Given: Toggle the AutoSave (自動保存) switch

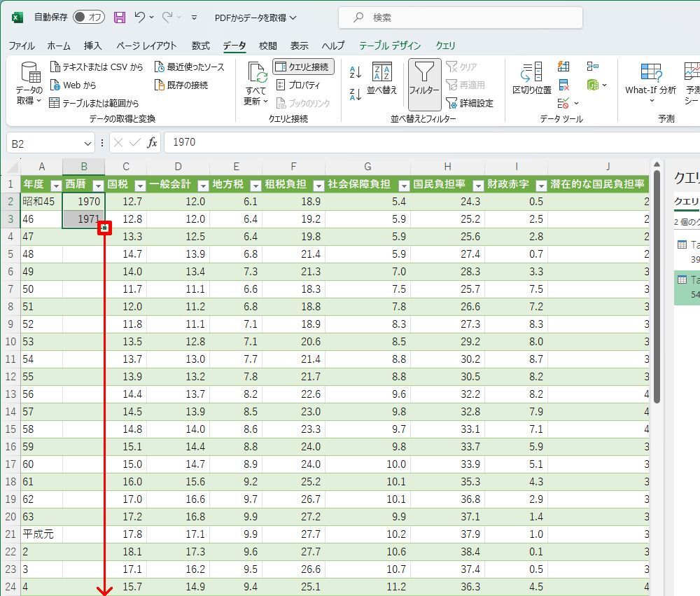Looking at the screenshot, I should [x=88, y=18].
